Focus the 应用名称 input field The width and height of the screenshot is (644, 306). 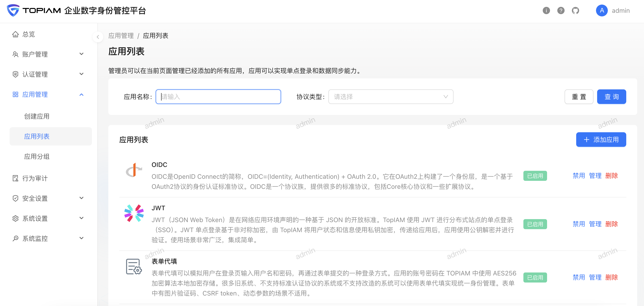click(218, 97)
